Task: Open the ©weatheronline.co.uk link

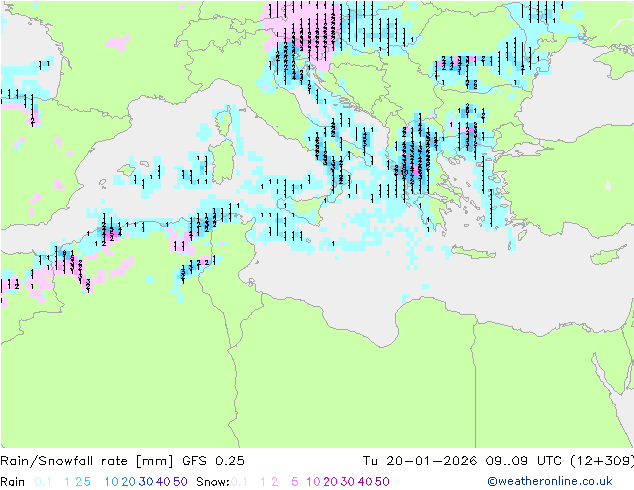Action: [550, 481]
